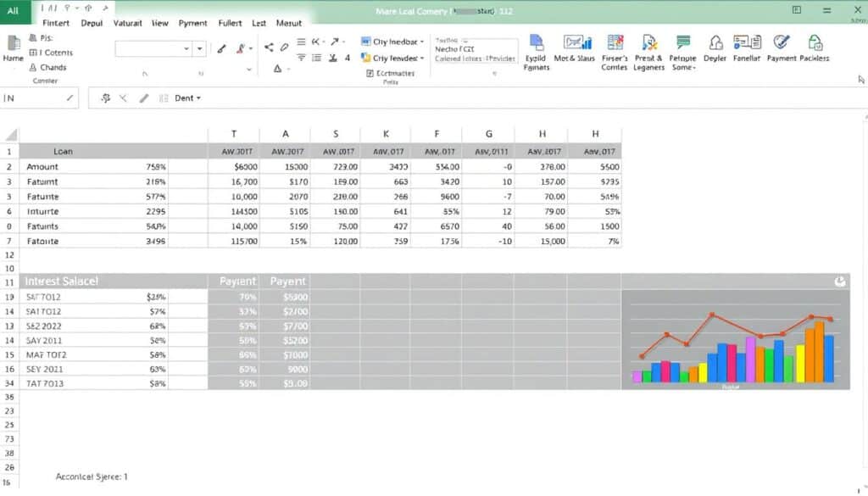This screenshot has width=868, height=496.
Task: Open the Ciy Inedbac dropdown
Action: [x=422, y=42]
